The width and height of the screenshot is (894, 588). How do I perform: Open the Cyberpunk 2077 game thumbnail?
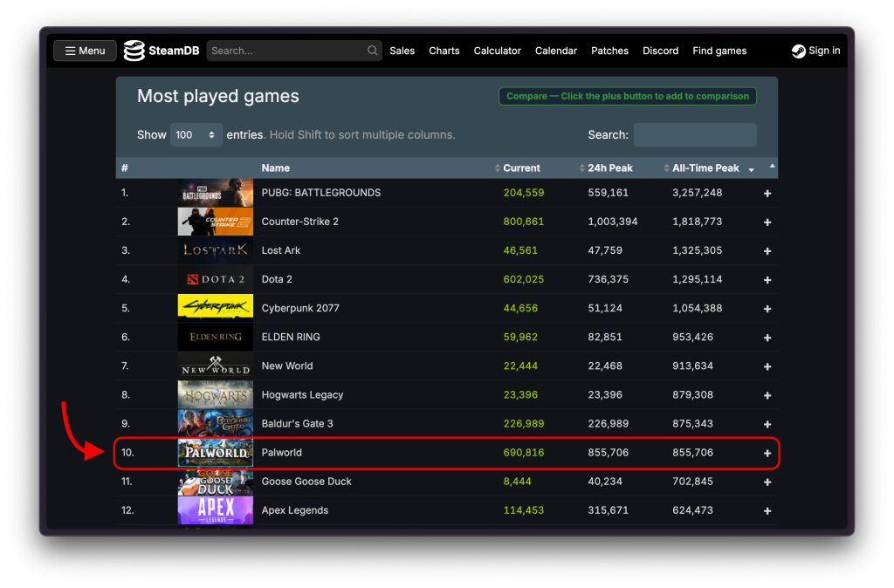click(x=216, y=308)
